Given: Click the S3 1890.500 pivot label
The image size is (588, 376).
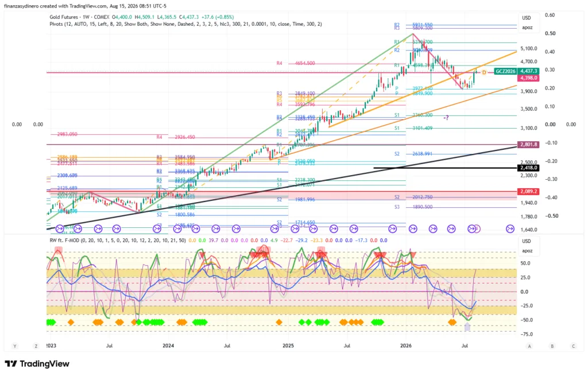Looking at the screenshot, I should [x=413, y=207].
